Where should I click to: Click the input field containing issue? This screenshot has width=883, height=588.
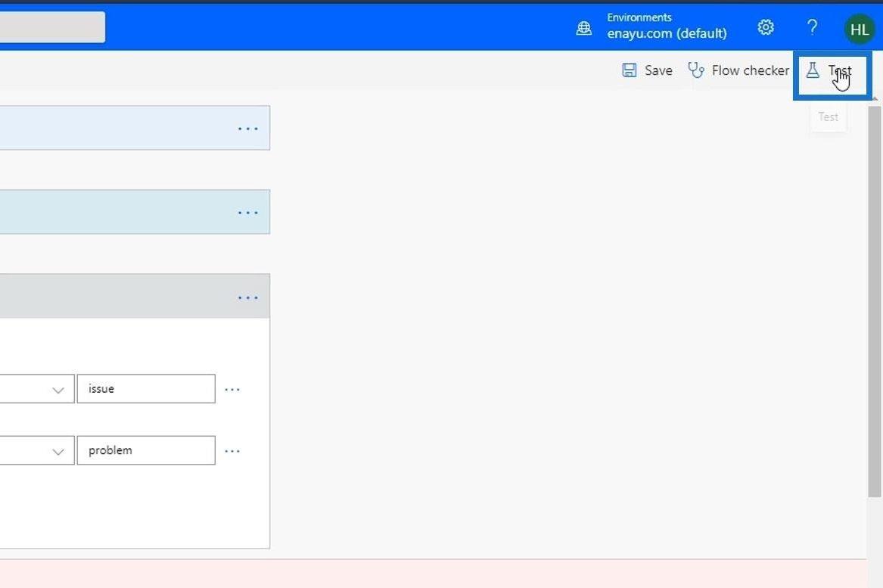(146, 389)
